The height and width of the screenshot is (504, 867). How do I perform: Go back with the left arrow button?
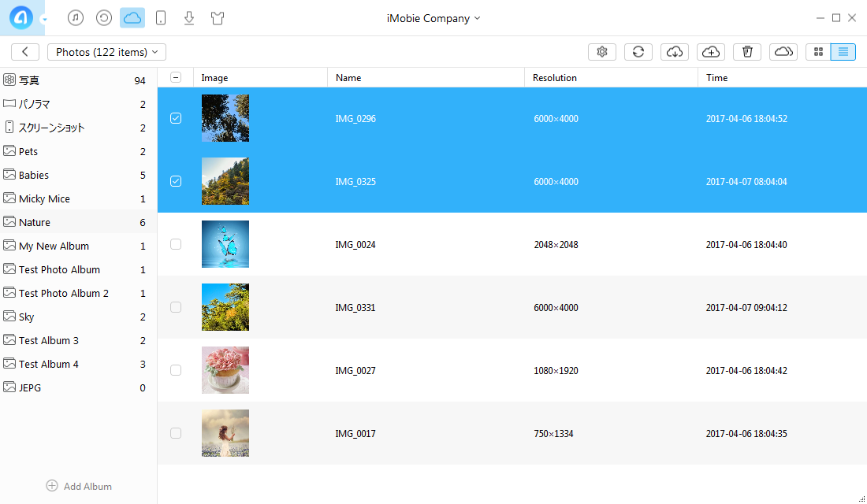25,52
